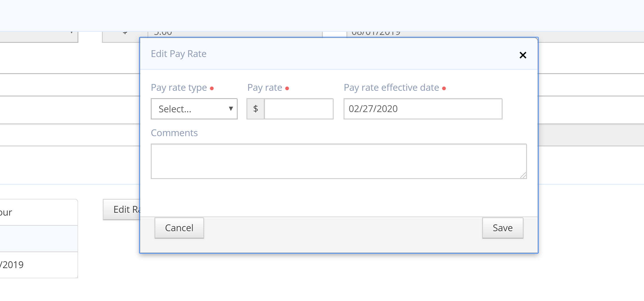Click the required marker next to Pay rate
The width and height of the screenshot is (644, 301).
click(x=288, y=89)
